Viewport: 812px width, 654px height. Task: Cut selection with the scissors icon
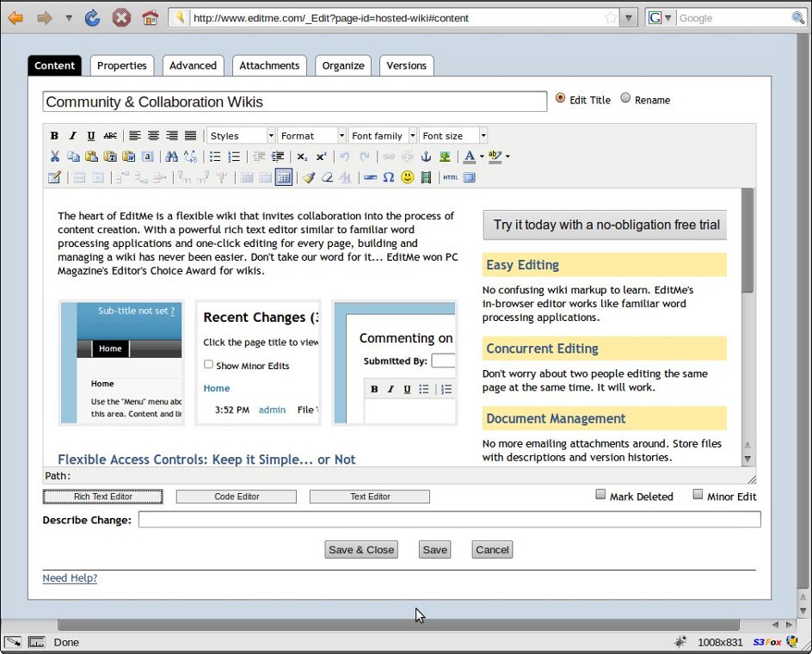click(x=54, y=156)
